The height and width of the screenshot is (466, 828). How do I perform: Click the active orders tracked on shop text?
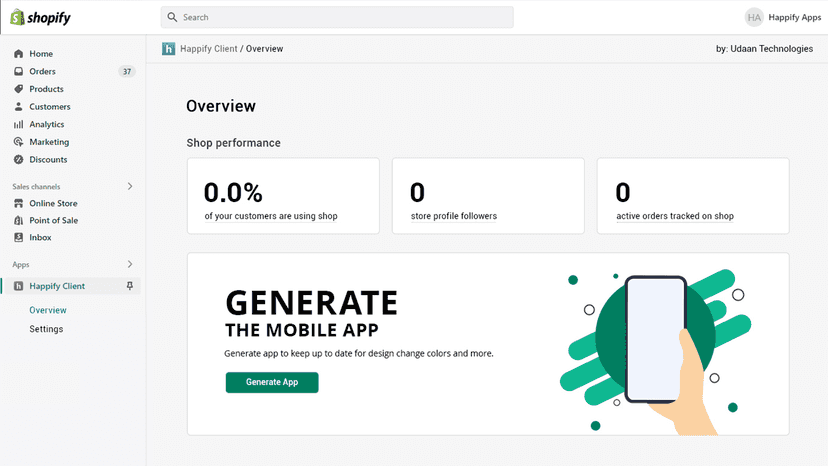tap(675, 216)
